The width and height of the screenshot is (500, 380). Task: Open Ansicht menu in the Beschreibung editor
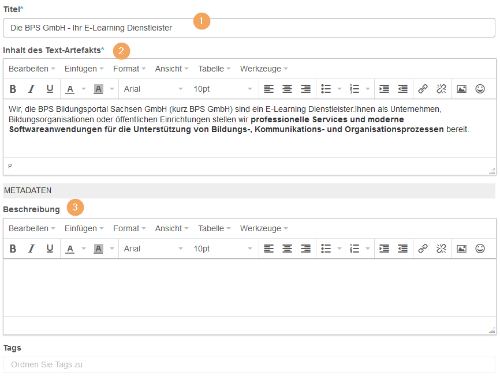[172, 228]
